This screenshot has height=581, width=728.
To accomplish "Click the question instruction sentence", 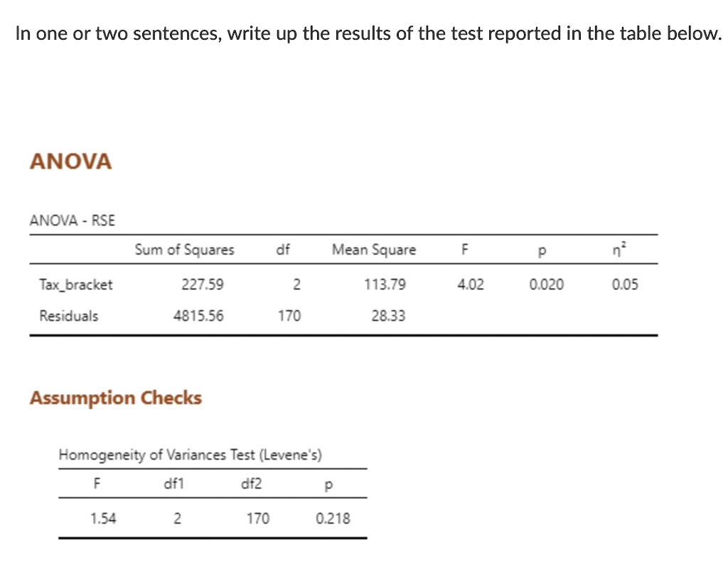I will [x=369, y=33].
